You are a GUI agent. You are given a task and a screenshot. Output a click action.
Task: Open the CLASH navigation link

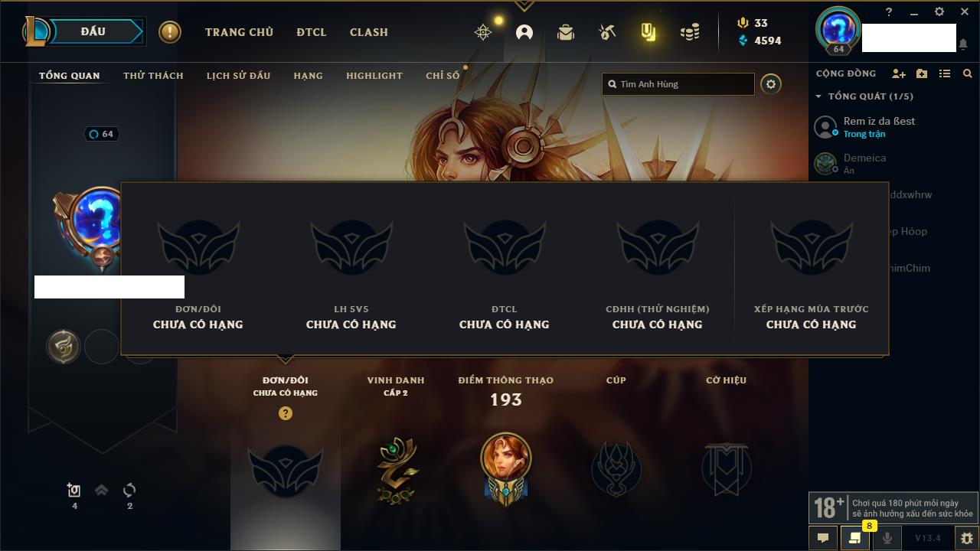369,32
